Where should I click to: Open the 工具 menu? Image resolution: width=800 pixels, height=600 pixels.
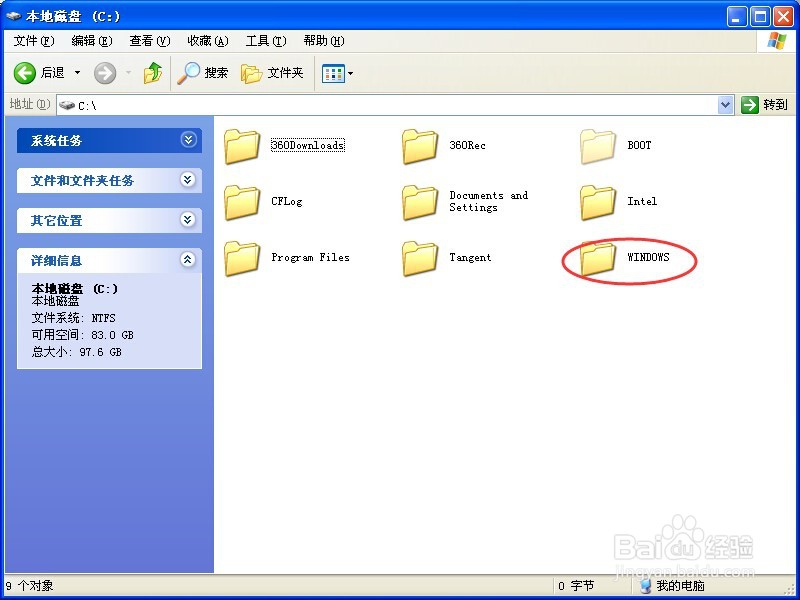[262, 41]
